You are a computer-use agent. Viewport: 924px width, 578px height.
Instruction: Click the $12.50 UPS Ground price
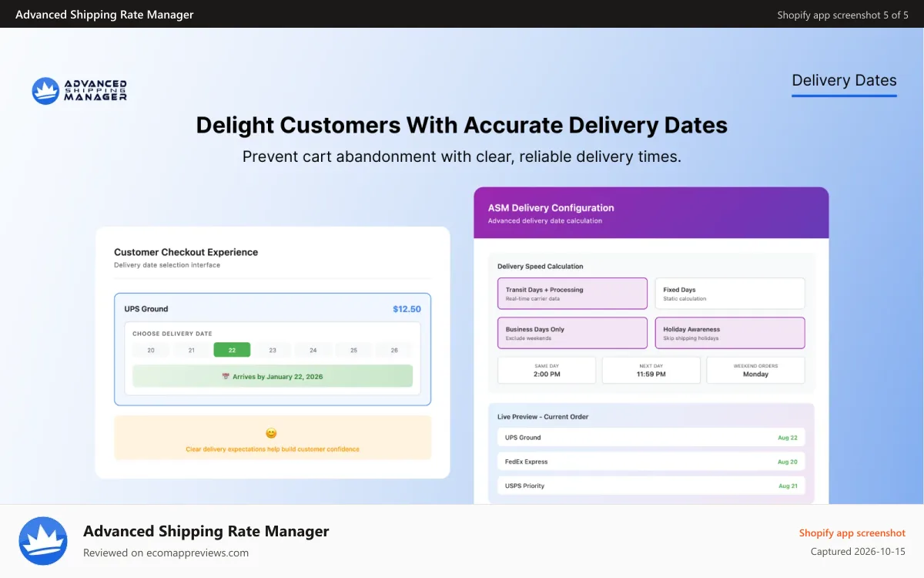click(407, 309)
